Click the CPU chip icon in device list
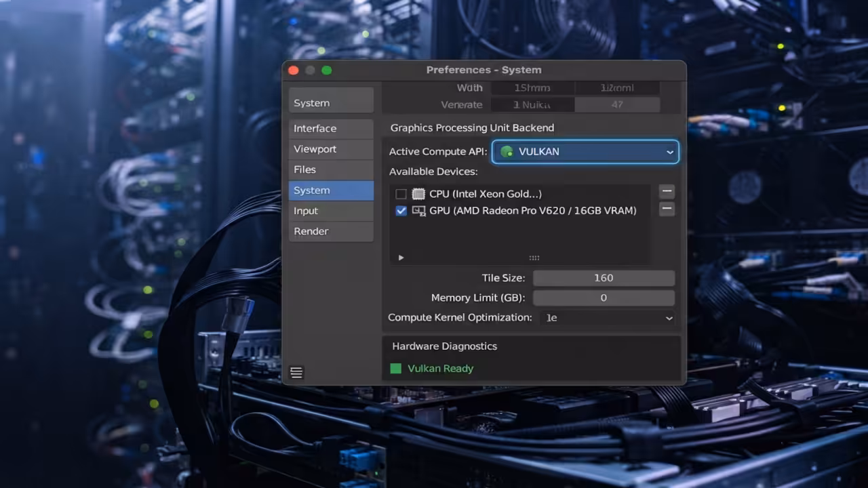 [418, 194]
